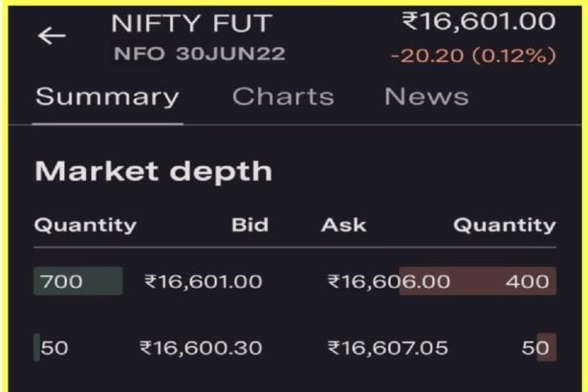
Task: Select the 400 ask quantity bar
Action: click(478, 282)
